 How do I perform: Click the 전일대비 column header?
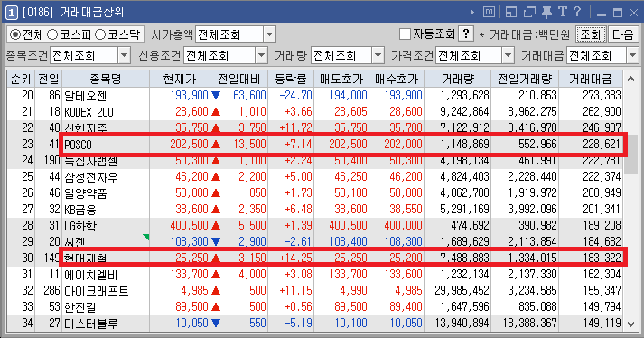(239, 79)
